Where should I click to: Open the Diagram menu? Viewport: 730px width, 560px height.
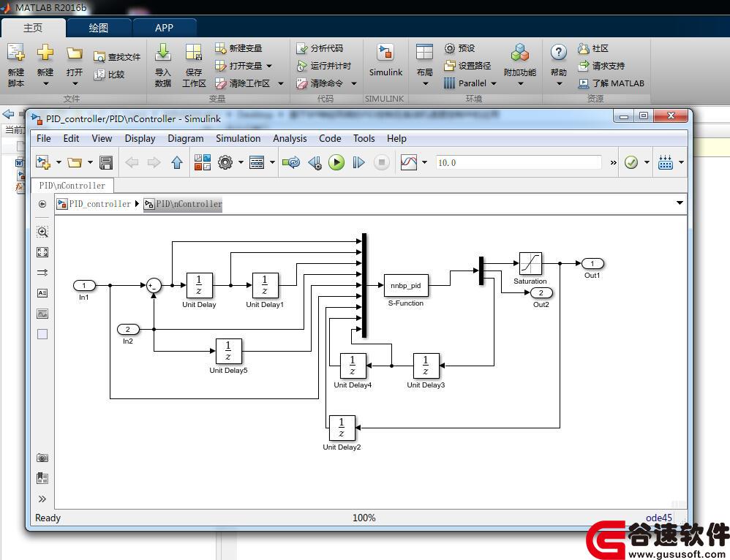click(x=185, y=138)
